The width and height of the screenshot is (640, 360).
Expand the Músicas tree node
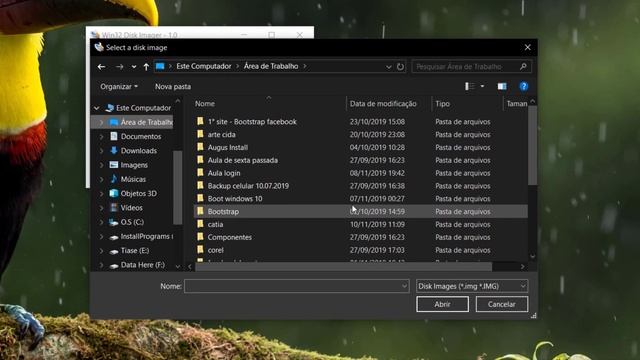(101, 179)
